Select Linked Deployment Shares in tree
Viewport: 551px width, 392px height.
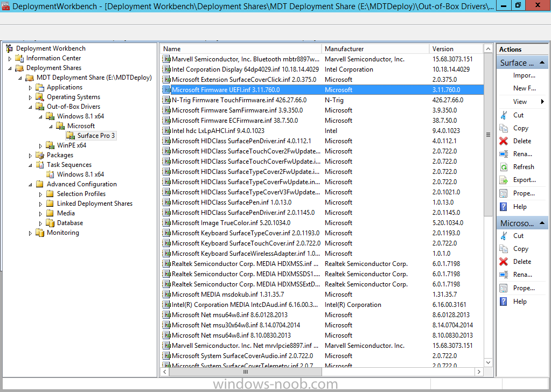95,204
